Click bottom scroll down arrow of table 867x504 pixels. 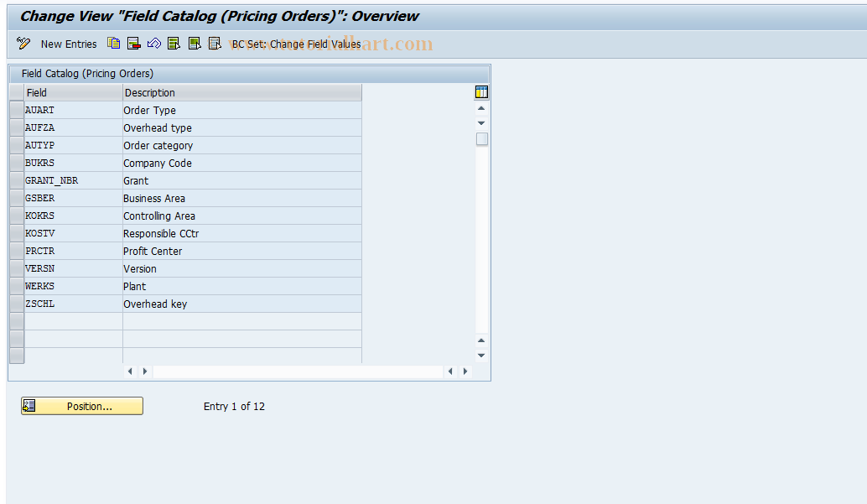(481, 356)
